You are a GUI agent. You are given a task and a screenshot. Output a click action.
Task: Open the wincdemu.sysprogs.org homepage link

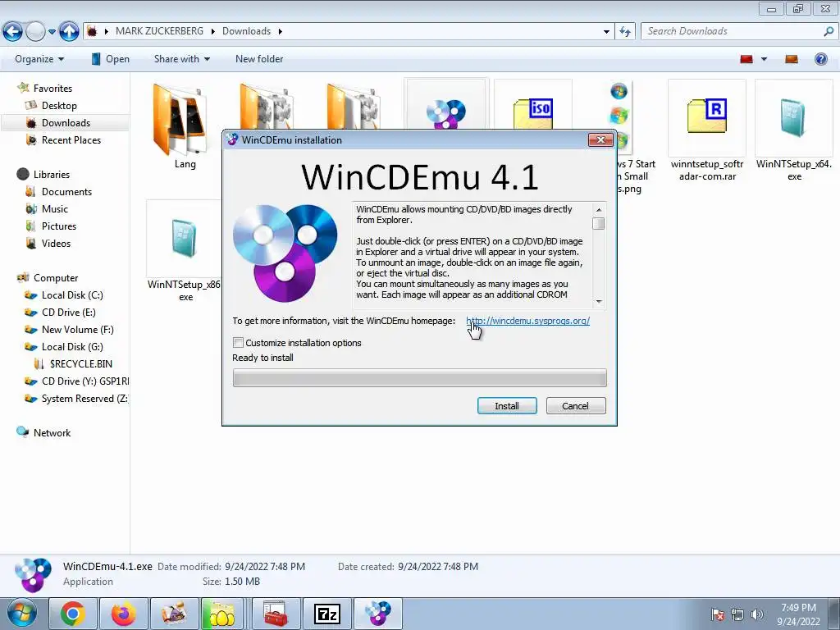point(527,321)
